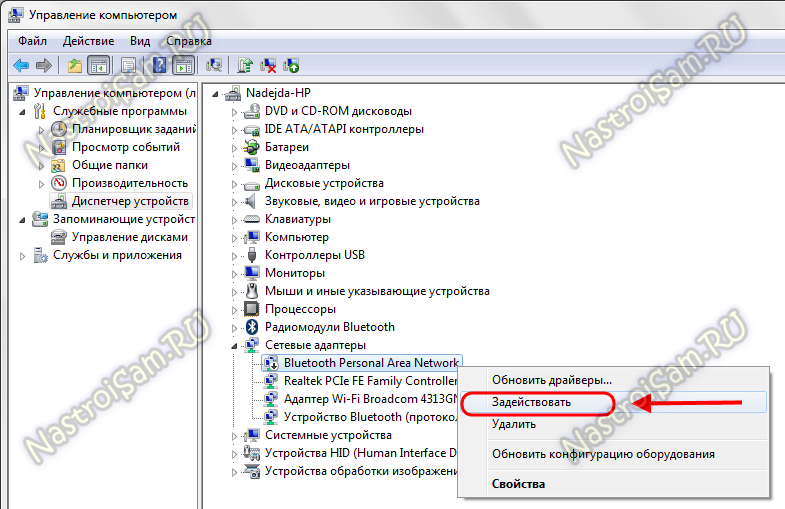Click the camera icon of Устройства обработки изображений
This screenshot has height=509, width=785.
coord(252,471)
